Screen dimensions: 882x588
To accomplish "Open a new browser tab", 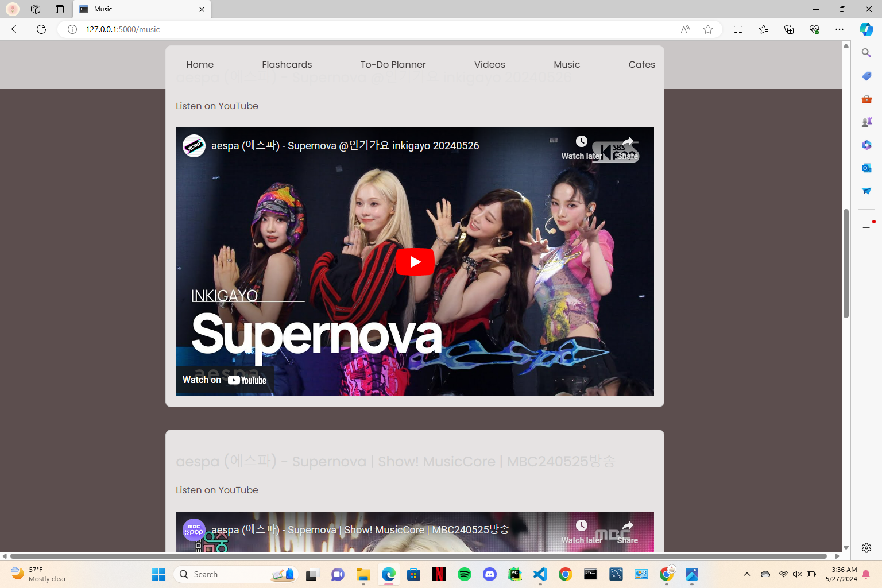I will [221, 9].
